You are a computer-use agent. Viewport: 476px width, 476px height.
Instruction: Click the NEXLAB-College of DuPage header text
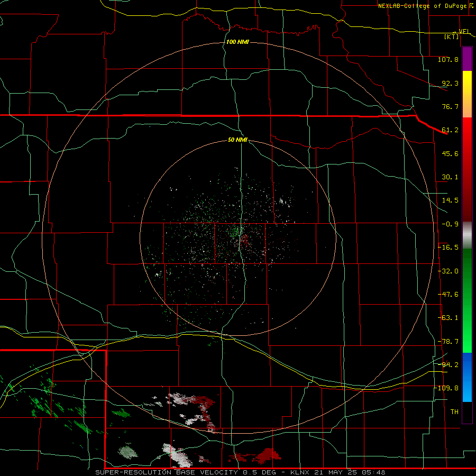coord(423,6)
